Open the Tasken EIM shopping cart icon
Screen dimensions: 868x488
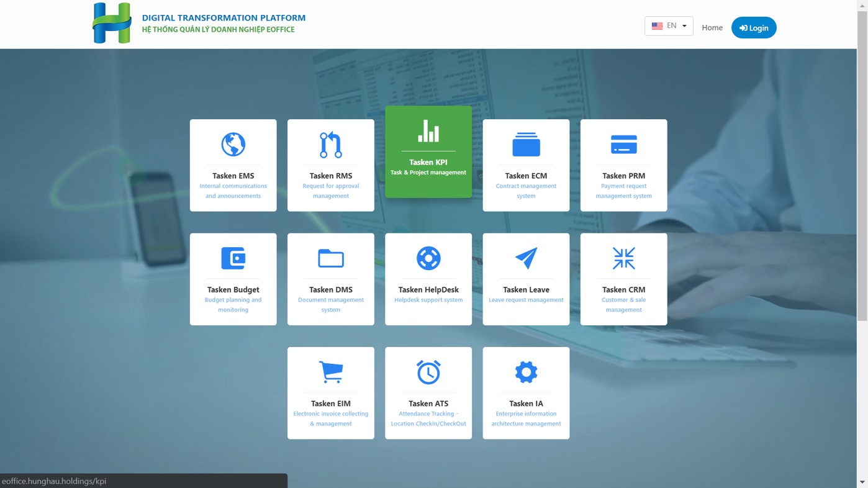pos(330,372)
